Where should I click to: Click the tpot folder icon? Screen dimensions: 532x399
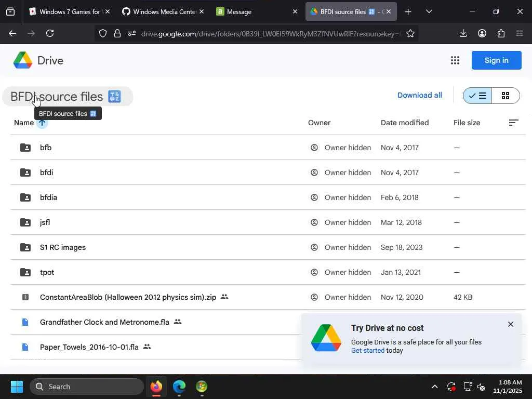(x=25, y=272)
